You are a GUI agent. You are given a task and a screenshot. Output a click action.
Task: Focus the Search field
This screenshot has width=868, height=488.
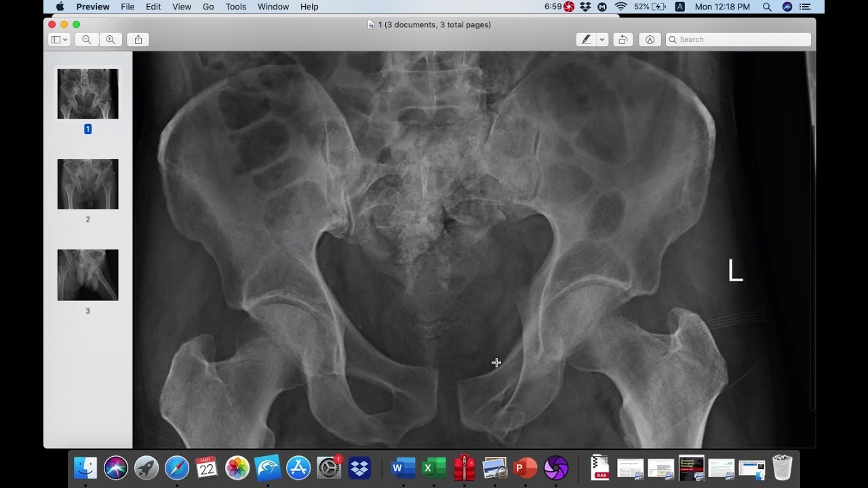click(738, 39)
